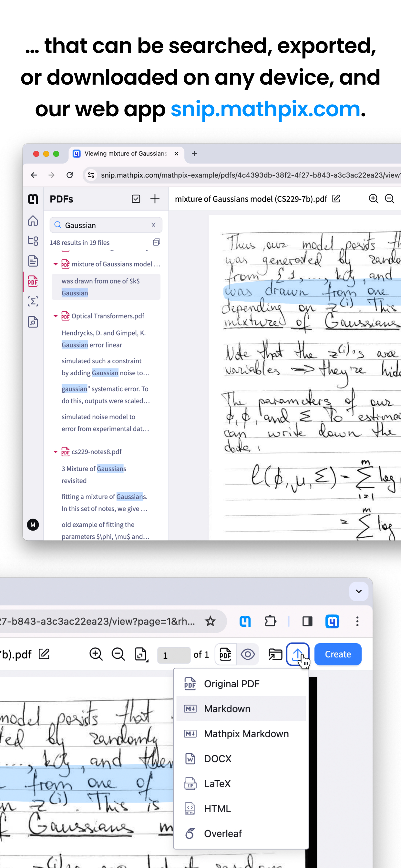401x868 pixels.
Task: Toggle multi-select checkbox in PDFs header
Action: pos(136,199)
